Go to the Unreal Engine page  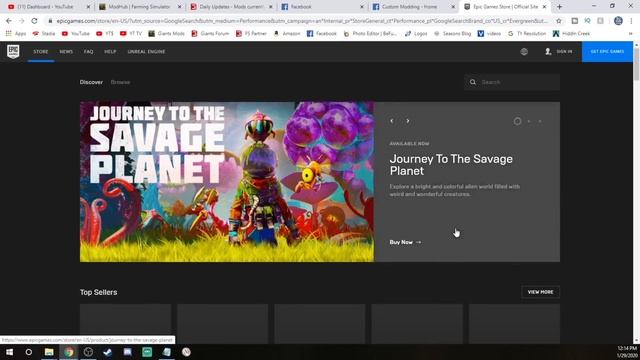(x=146, y=52)
